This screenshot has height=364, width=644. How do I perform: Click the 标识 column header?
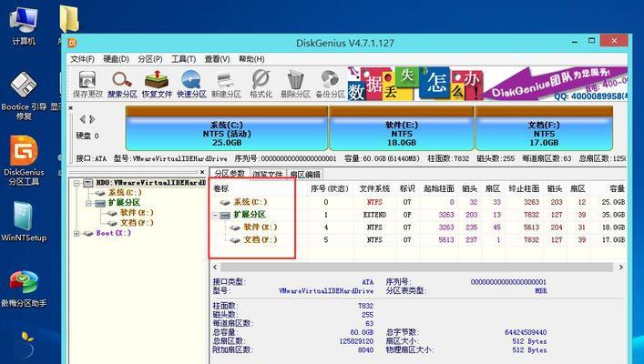(407, 188)
